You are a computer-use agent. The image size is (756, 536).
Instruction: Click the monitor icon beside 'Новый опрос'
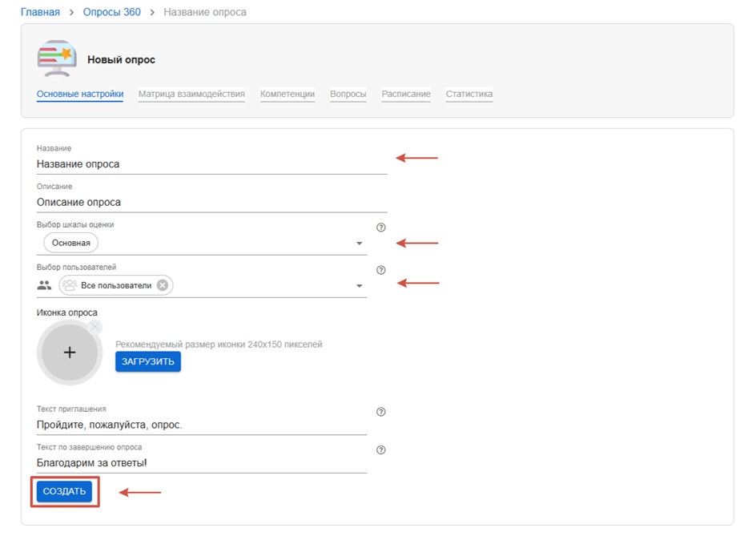pos(57,58)
